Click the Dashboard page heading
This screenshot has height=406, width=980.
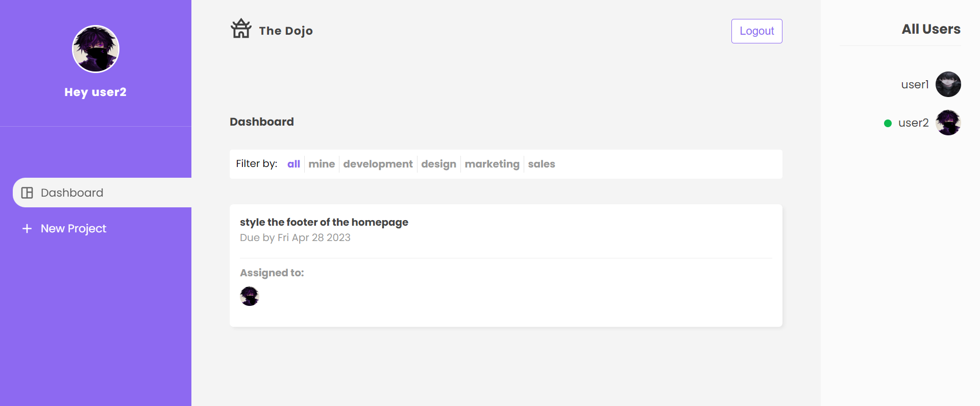tap(262, 122)
